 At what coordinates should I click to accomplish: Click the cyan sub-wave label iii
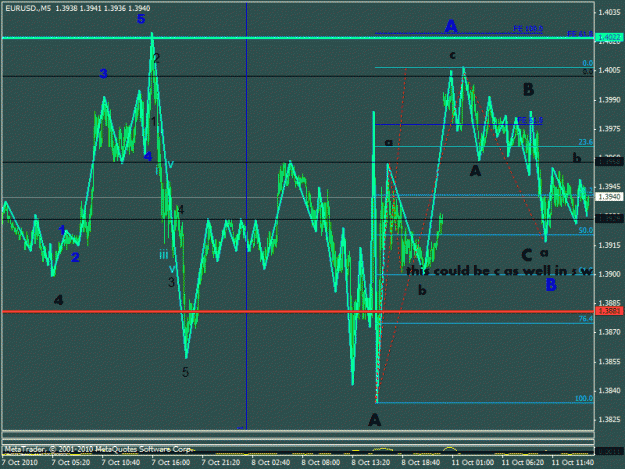(163, 255)
